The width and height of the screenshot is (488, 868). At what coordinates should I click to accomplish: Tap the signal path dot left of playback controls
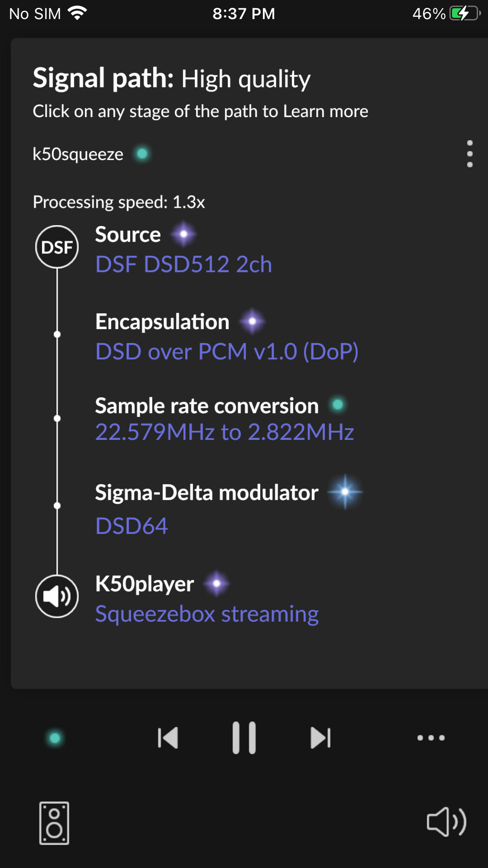click(55, 738)
